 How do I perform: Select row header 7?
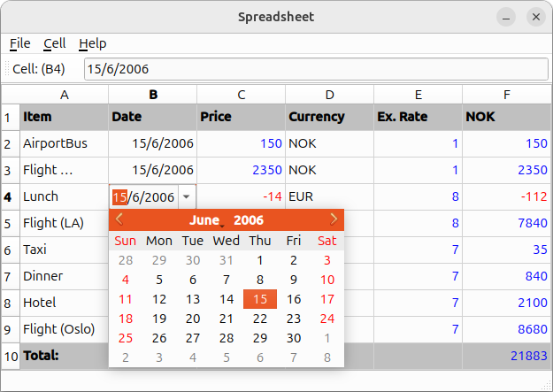pos(10,276)
